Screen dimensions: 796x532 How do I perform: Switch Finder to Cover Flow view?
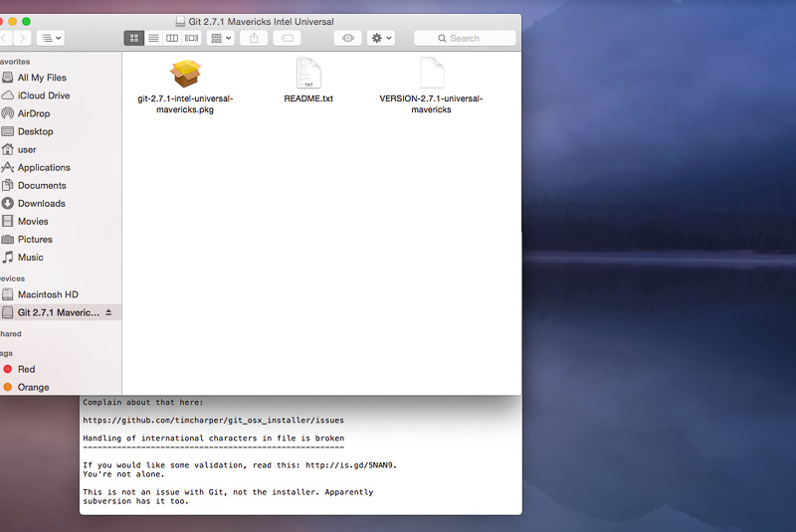(x=191, y=38)
